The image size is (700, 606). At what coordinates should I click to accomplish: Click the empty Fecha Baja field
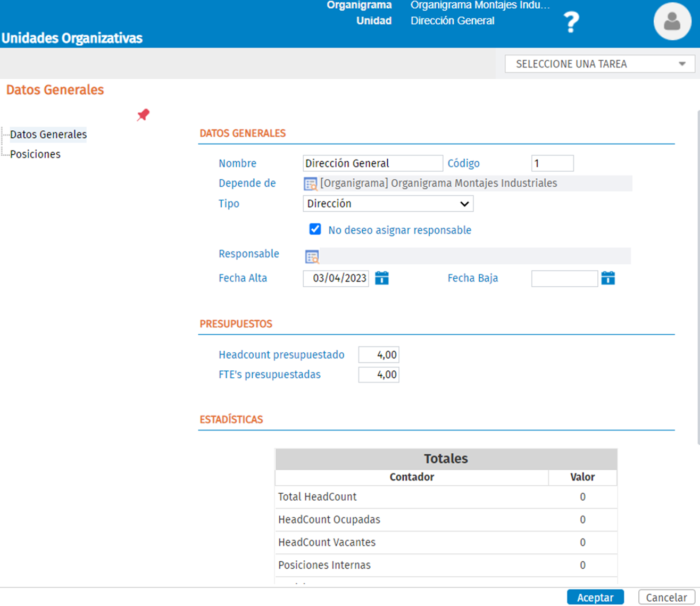point(565,278)
